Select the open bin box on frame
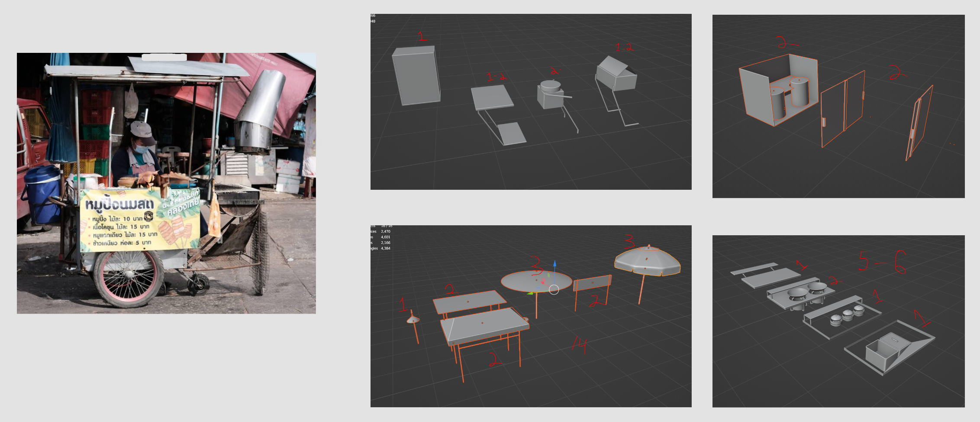Screen dimensions: 980x422 coord(890,347)
